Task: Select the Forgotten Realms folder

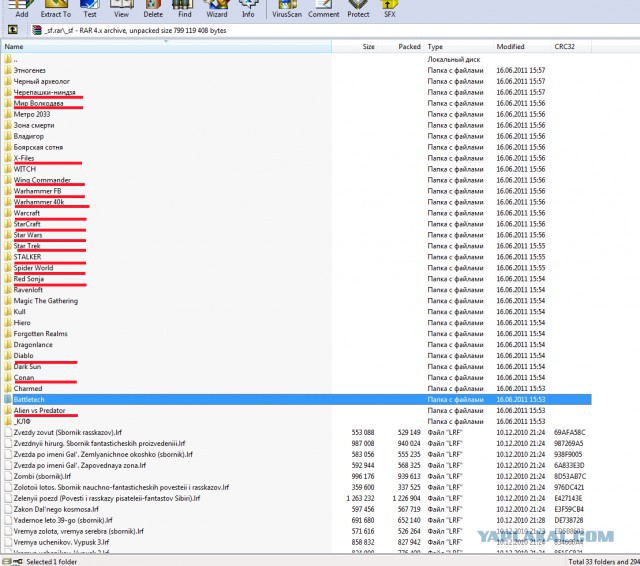Action: coord(297,334)
